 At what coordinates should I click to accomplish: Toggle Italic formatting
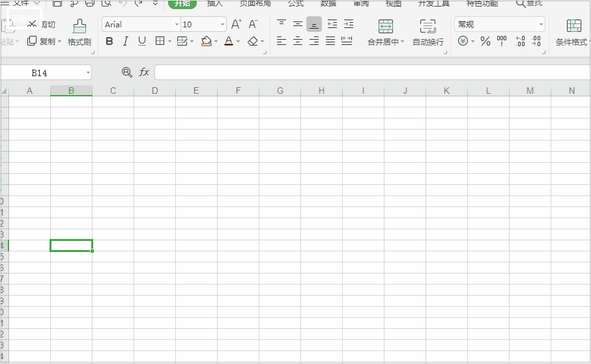126,41
